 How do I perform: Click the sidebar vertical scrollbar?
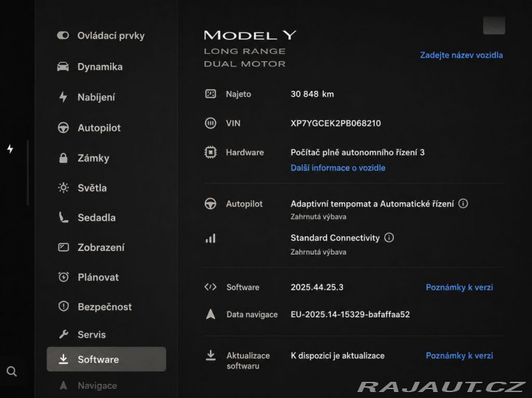(x=27, y=173)
